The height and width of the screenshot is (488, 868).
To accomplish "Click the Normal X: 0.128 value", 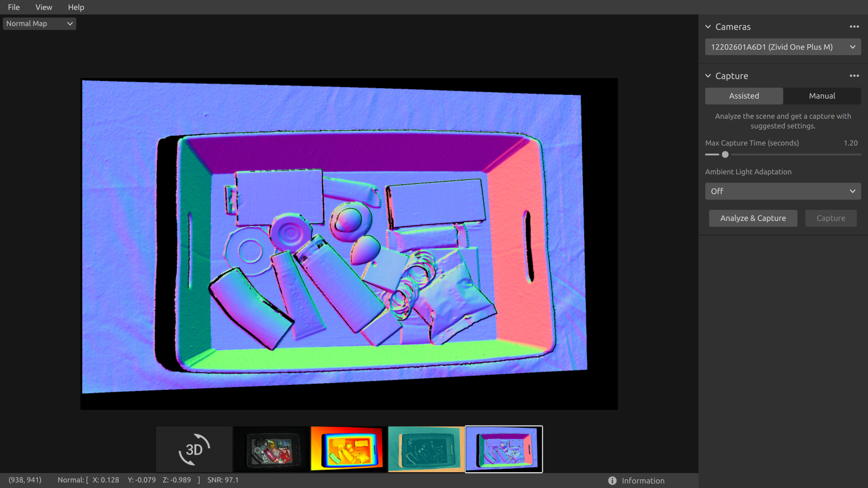I will [106, 480].
